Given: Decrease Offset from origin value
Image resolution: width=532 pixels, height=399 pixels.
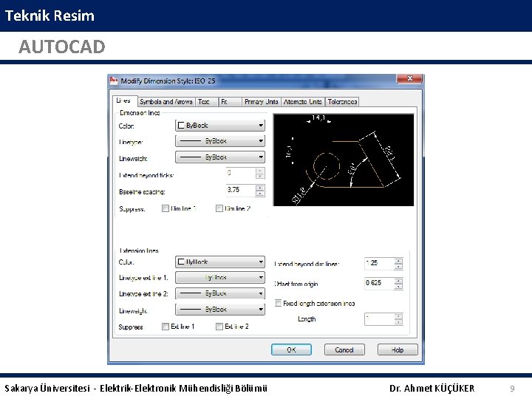Looking at the screenshot, I should coord(398,287).
